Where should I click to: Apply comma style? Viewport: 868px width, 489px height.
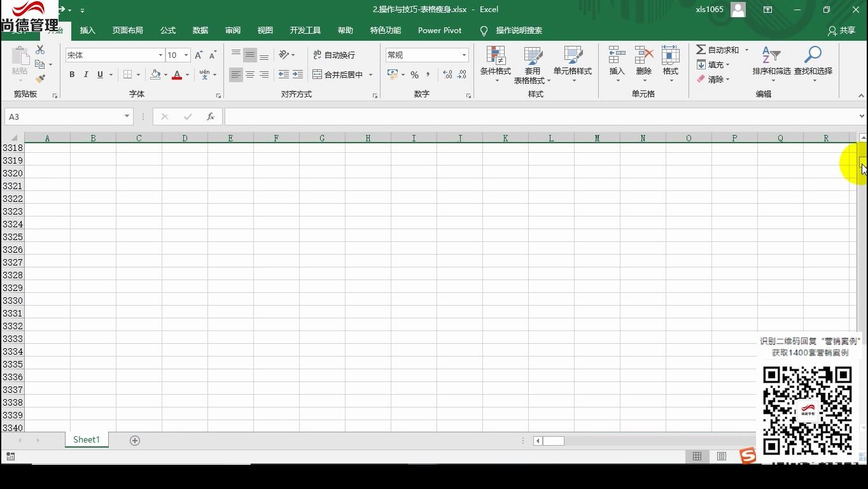[428, 74]
